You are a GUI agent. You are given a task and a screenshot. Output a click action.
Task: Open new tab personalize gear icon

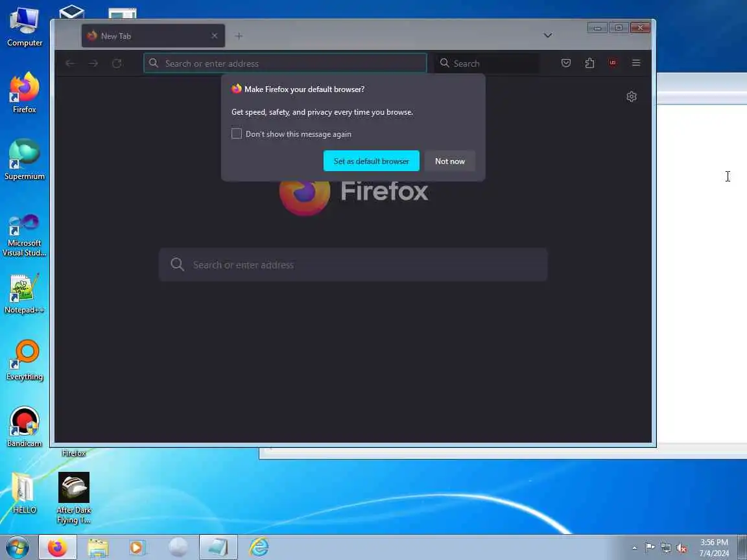tap(632, 97)
